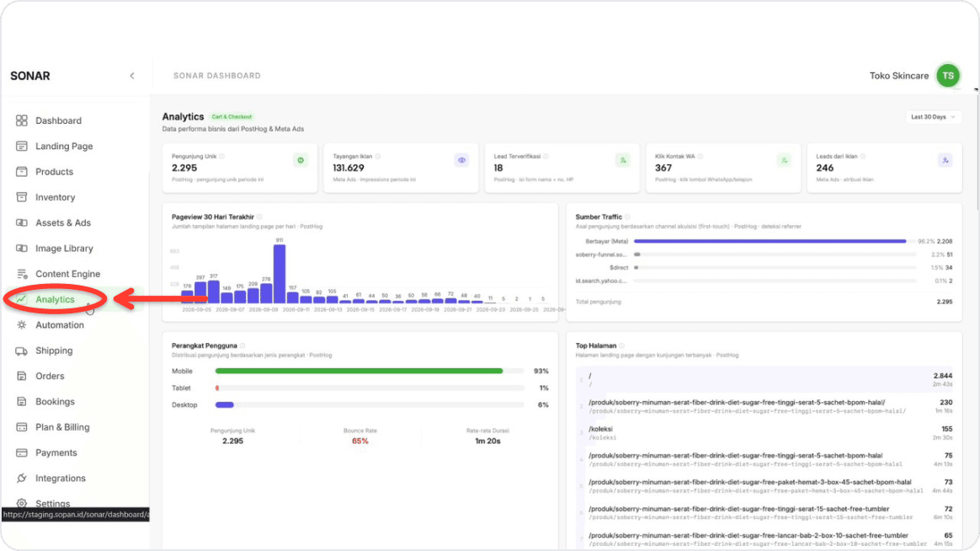
Task: Click the pageview bar labeled 317
Action: [214, 292]
